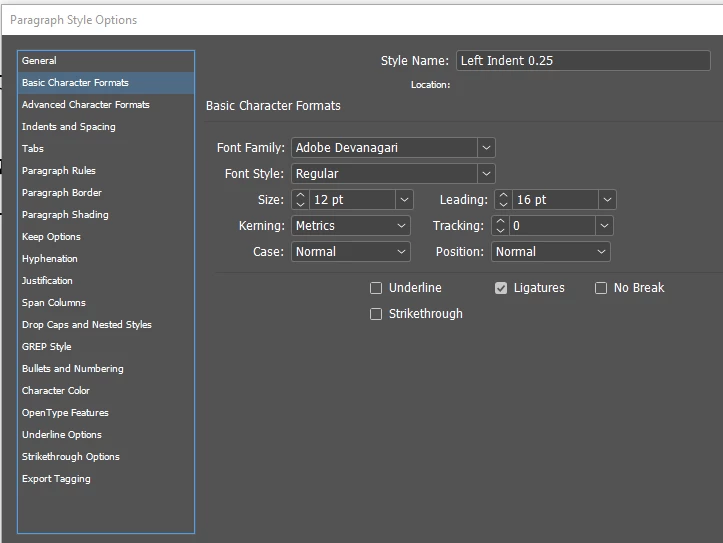Open the Case dropdown
This screenshot has height=543, width=723.
click(351, 252)
